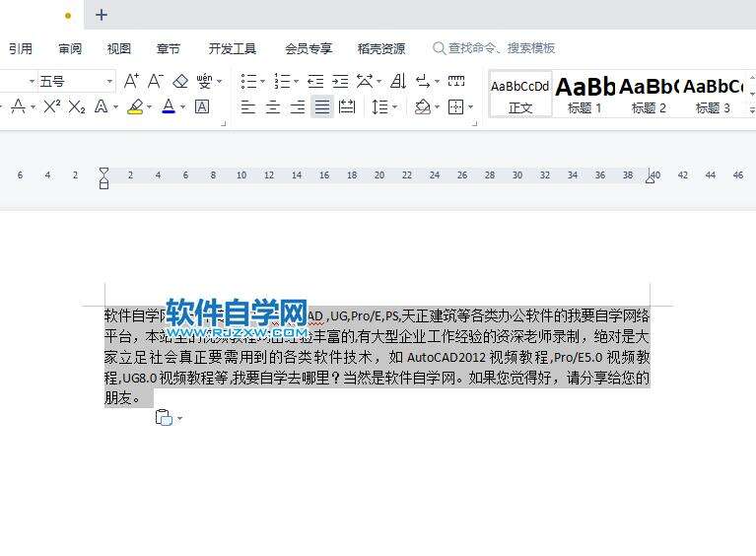Expand the numbering style dropdown arrow
Image resolution: width=756 pixels, height=556 pixels.
click(x=296, y=81)
